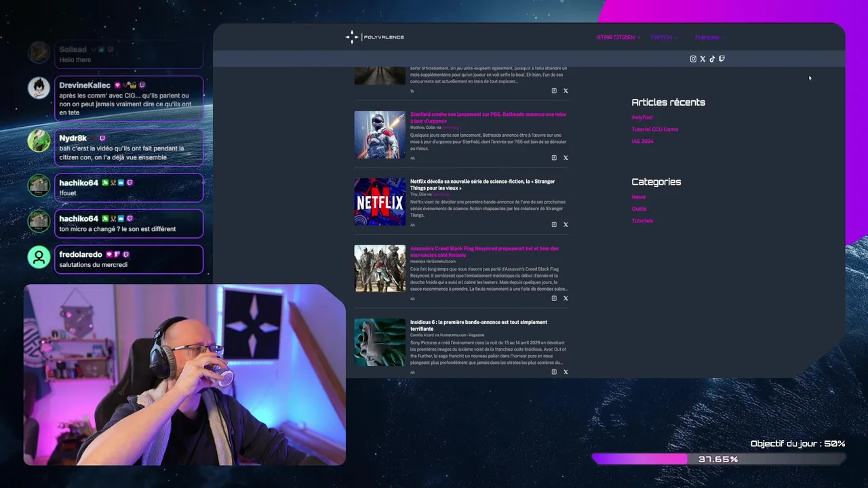Click hachiko64's '!fouet' chat message
Viewport: 868px width, 488px height.
[129, 188]
